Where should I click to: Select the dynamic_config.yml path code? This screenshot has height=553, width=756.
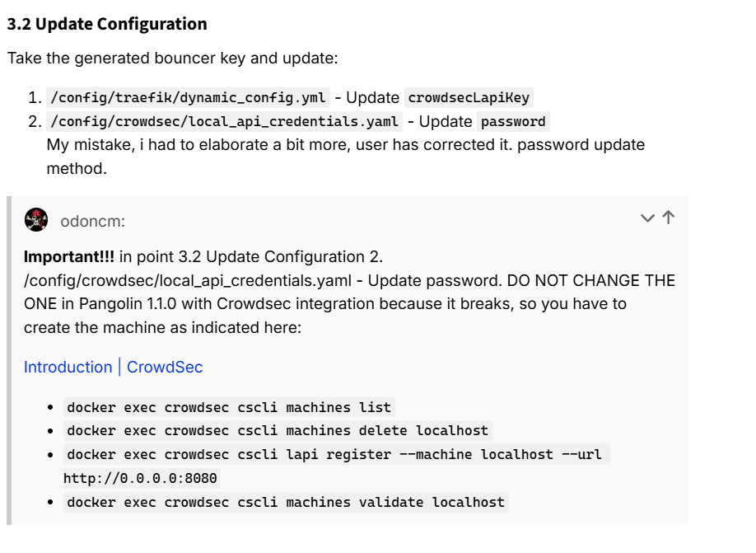point(188,97)
